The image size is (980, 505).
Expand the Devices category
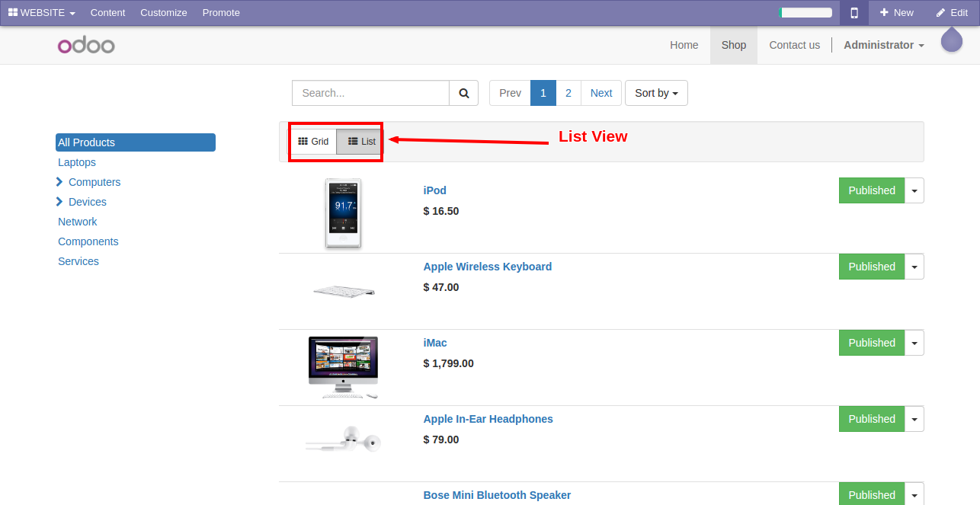[59, 202]
